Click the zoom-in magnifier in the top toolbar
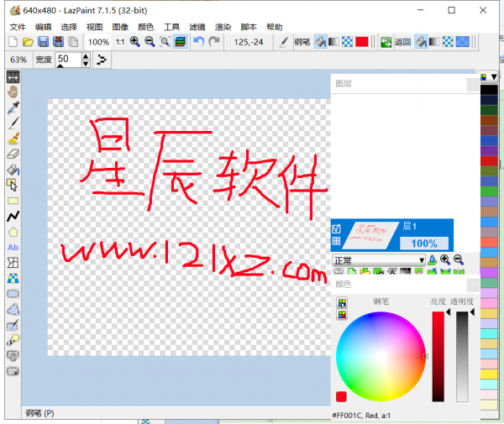 (x=134, y=42)
